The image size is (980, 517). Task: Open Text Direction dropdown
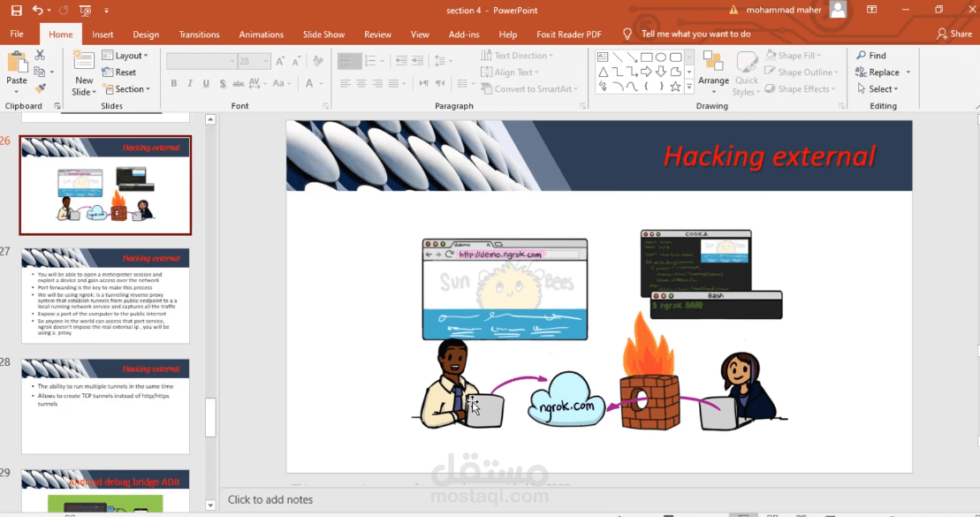pos(517,56)
